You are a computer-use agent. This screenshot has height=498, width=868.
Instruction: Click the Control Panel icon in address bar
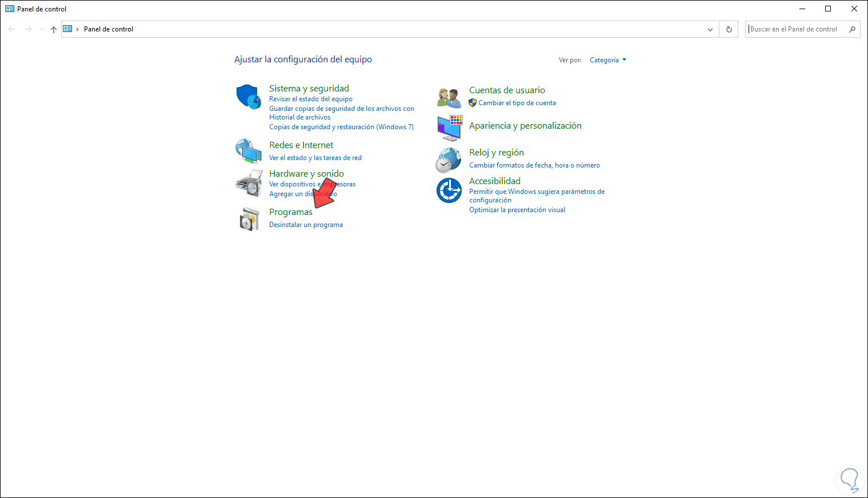tap(67, 29)
